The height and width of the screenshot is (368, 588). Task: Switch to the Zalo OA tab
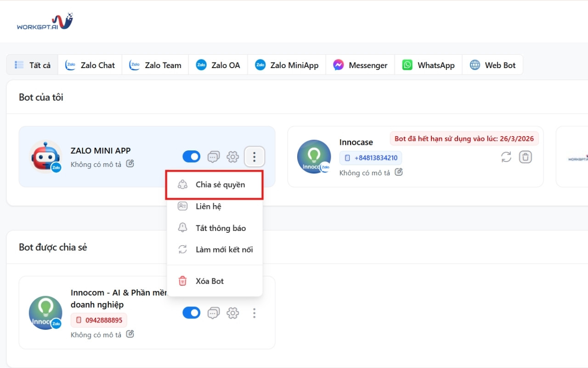click(x=218, y=65)
